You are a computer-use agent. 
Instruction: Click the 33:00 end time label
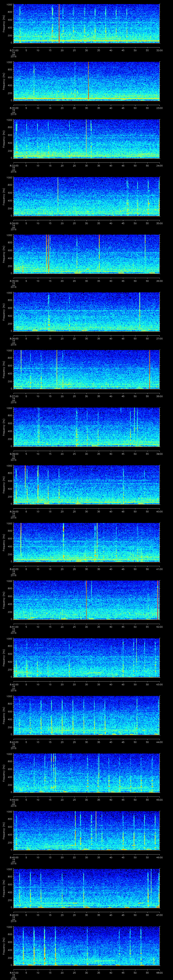tap(159, 108)
